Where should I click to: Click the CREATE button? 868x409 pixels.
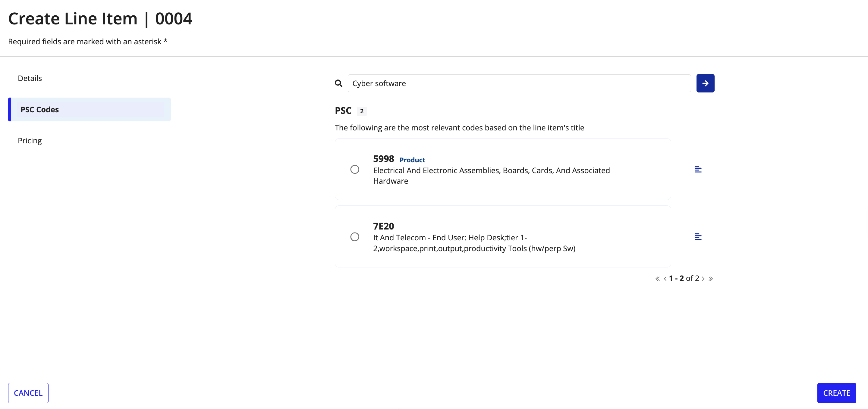coord(836,393)
